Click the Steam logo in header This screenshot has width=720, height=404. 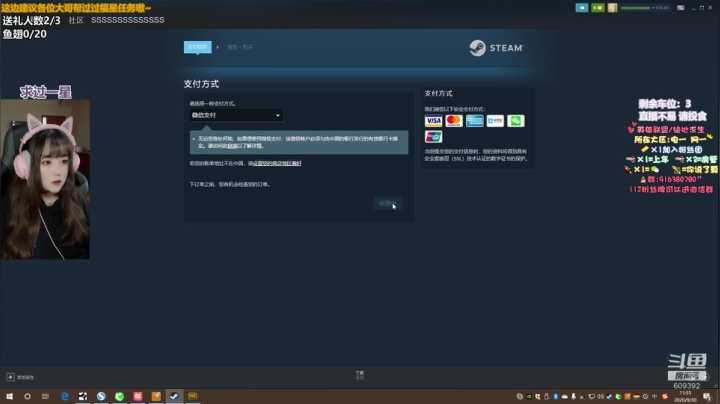496,48
